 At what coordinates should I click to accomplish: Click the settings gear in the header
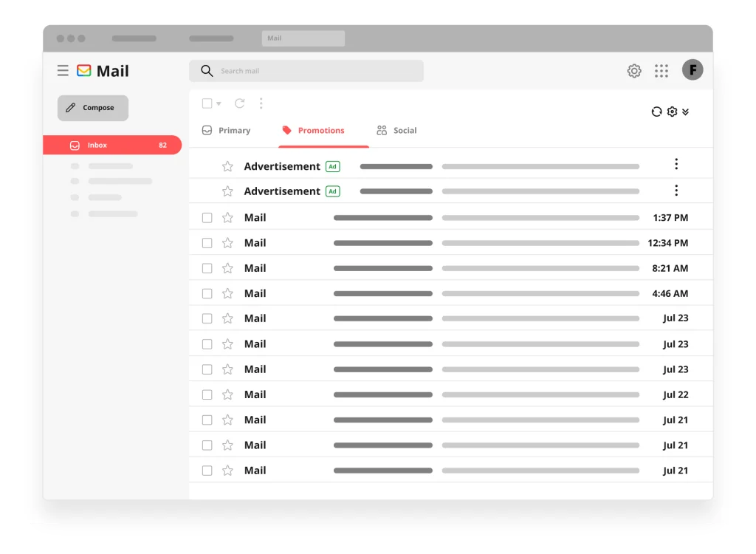[634, 71]
